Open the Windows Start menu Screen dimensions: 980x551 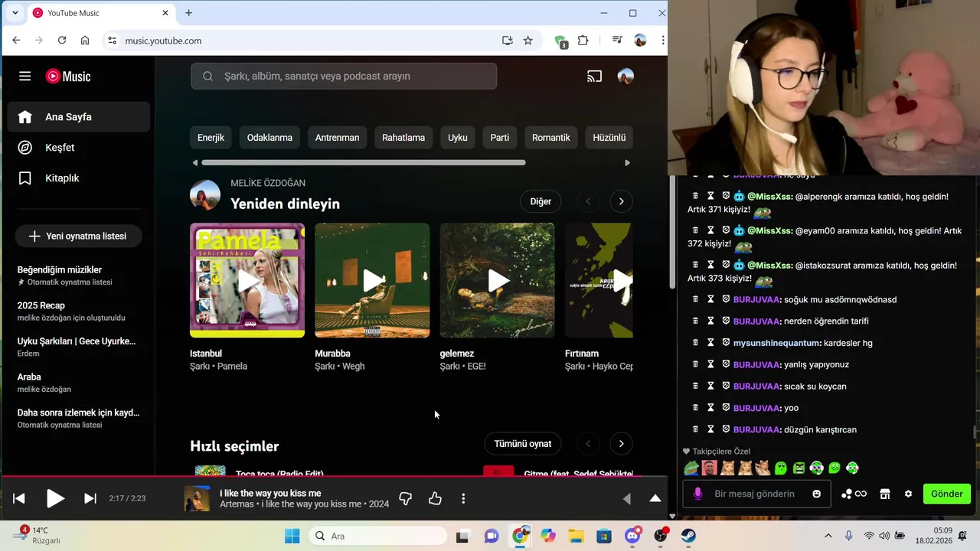click(292, 536)
